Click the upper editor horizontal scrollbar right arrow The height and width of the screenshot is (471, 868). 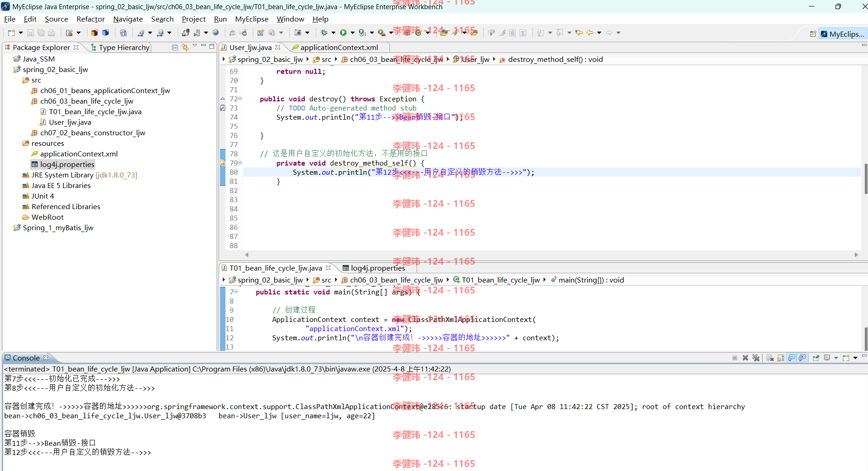(x=856, y=255)
